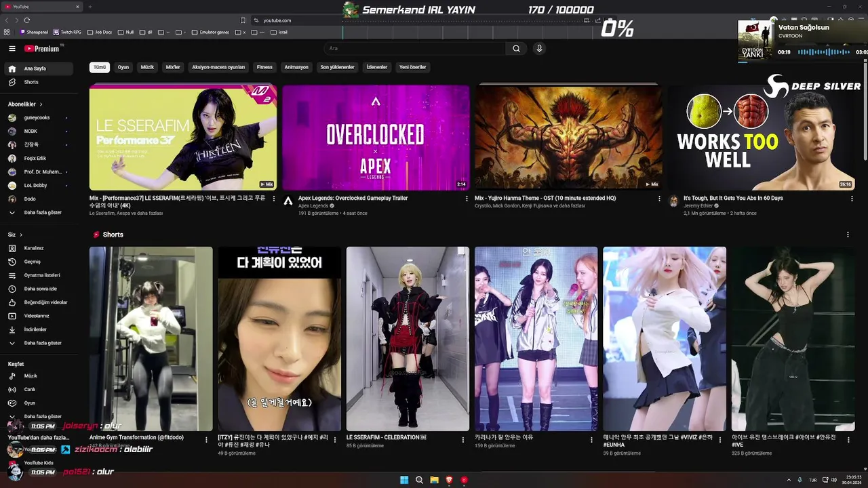The width and height of the screenshot is (868, 488).
Task: Open the browser apps grid icon in the bookmarks bar
Action: [7, 32]
